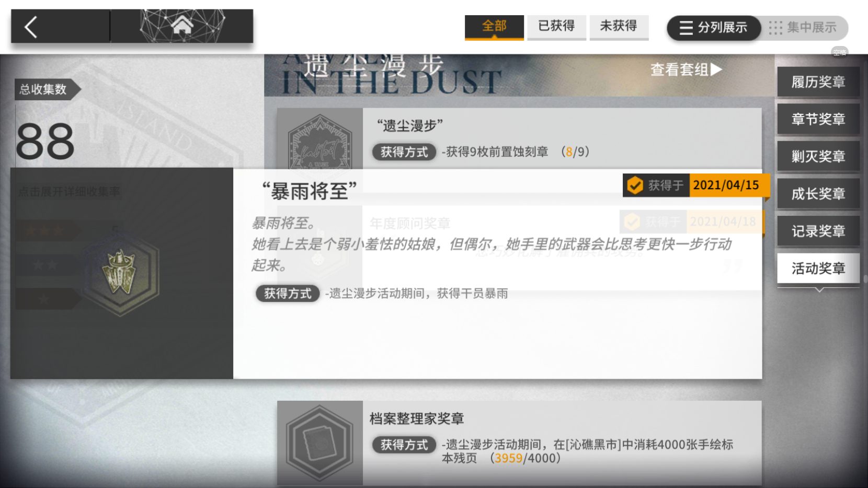Screen dimensions: 868x488
Task: Switch to 集中展示 grid view
Action: [x=803, y=28]
